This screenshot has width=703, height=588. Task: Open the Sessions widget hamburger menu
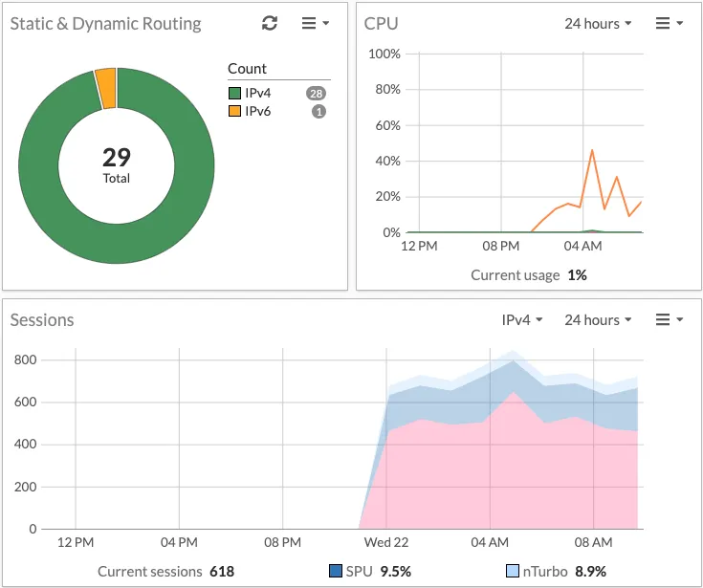669,319
